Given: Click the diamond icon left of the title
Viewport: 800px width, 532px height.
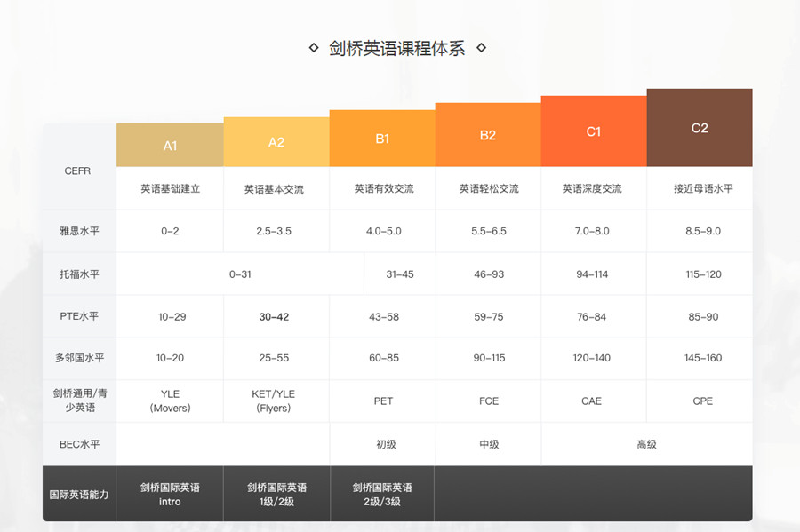Looking at the screenshot, I should (313, 48).
